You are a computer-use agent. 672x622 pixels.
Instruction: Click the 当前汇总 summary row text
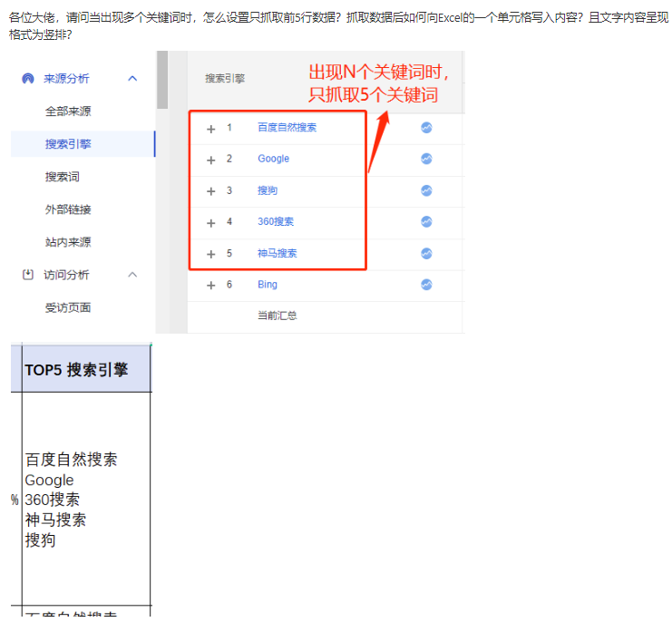point(278,316)
